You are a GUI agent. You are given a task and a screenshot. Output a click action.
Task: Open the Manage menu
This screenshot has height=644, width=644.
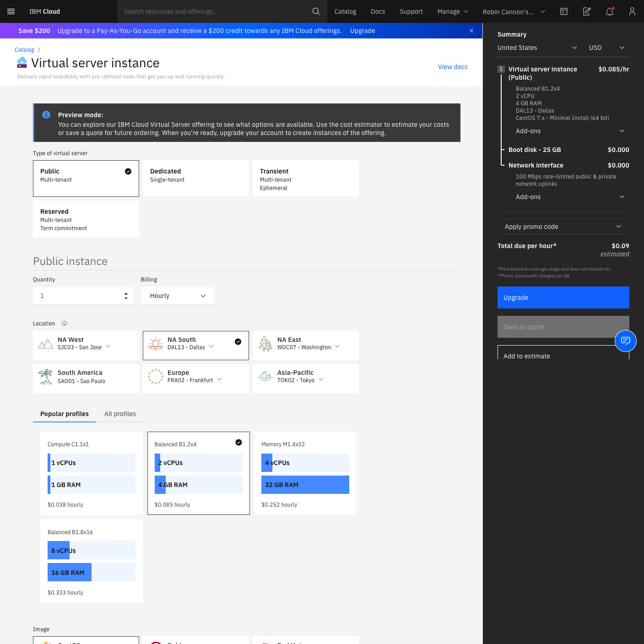(x=453, y=11)
